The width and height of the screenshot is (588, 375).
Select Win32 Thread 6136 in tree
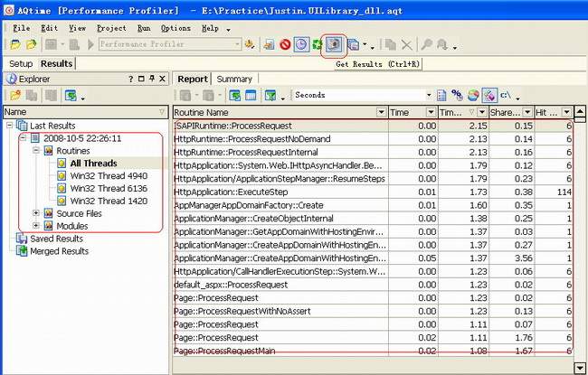tap(109, 188)
